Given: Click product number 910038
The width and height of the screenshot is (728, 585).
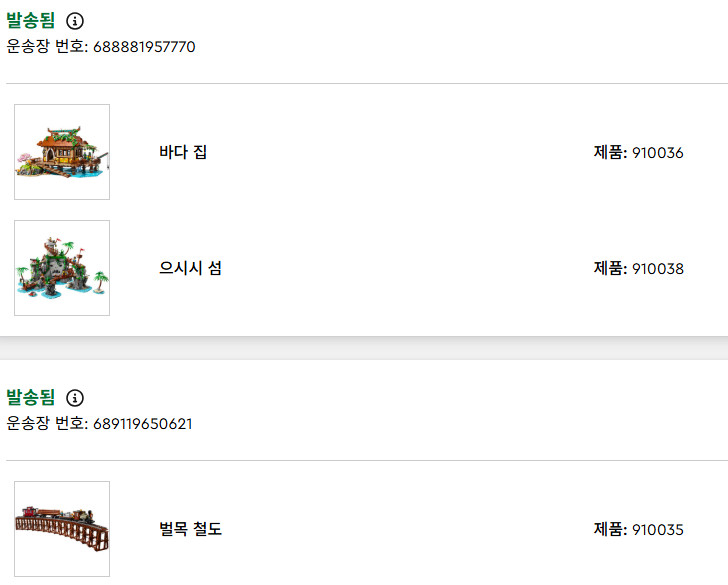Looking at the screenshot, I should pos(658,269).
